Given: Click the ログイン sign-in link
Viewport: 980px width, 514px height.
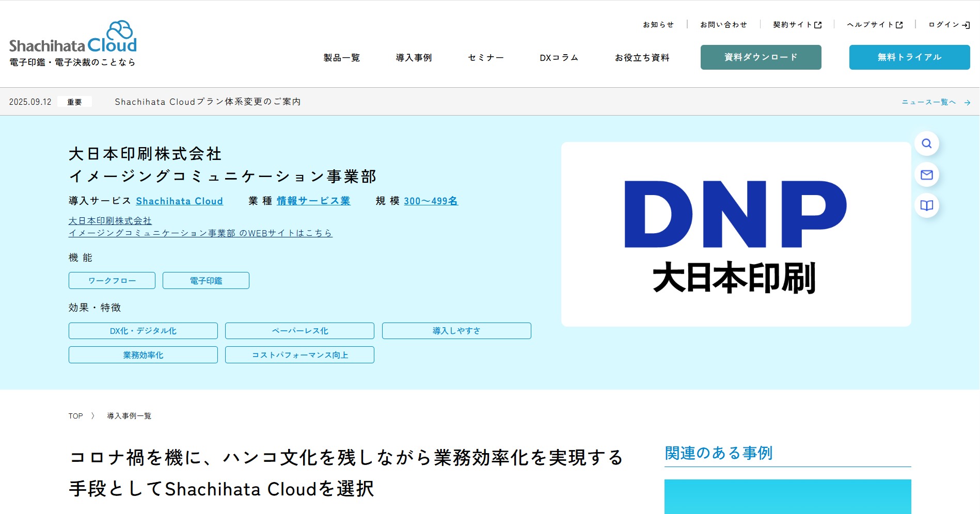Looking at the screenshot, I should 949,25.
